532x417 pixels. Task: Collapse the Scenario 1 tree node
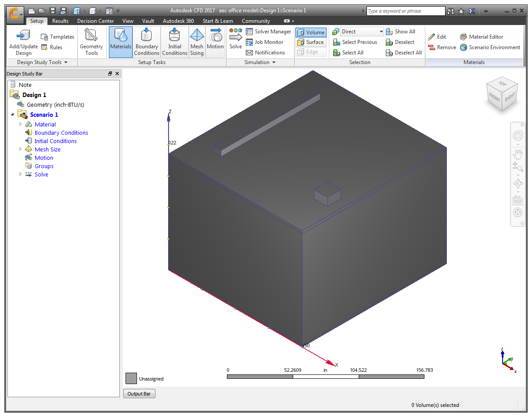[12, 115]
